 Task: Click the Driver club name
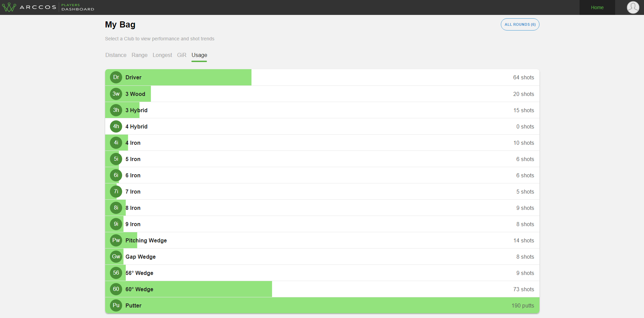133,77
